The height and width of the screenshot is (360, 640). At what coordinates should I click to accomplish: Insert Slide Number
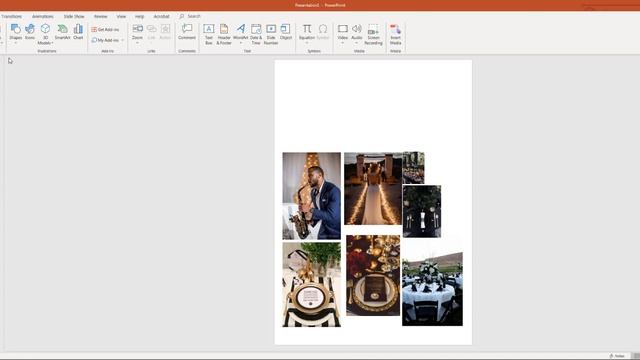[271, 34]
